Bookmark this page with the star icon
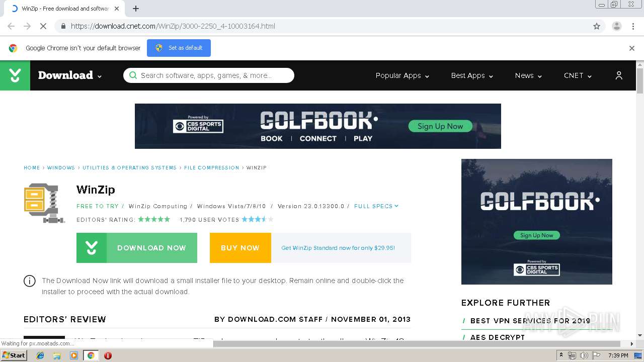This screenshot has width=644, height=362. [x=597, y=26]
